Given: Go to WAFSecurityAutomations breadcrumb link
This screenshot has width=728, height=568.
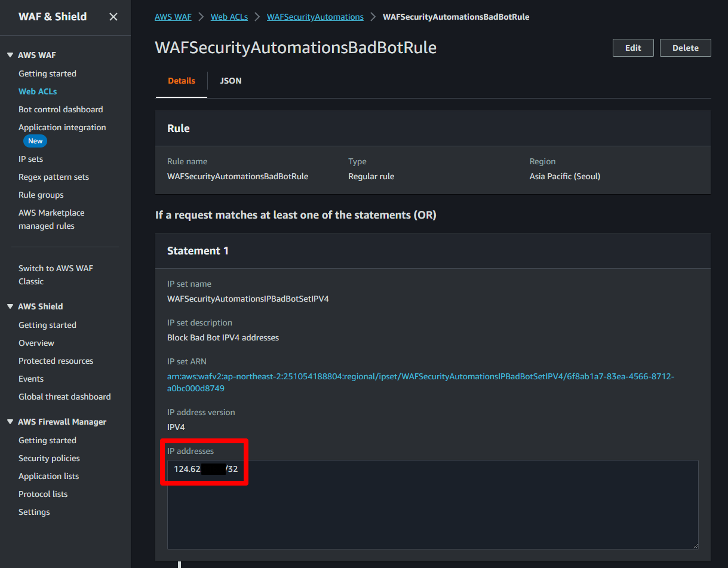Looking at the screenshot, I should [315, 17].
